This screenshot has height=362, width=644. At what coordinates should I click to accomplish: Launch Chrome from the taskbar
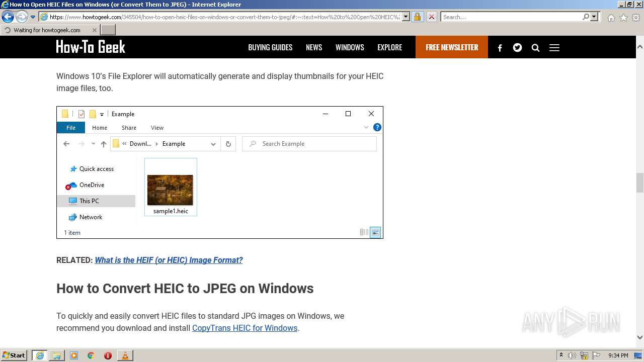tap(91, 355)
